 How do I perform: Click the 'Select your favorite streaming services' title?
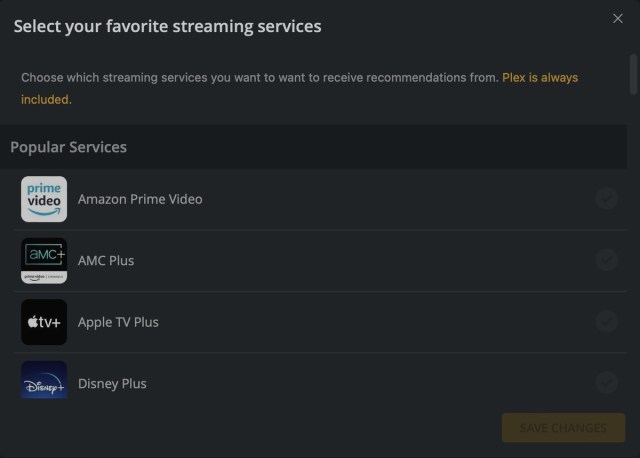point(167,27)
